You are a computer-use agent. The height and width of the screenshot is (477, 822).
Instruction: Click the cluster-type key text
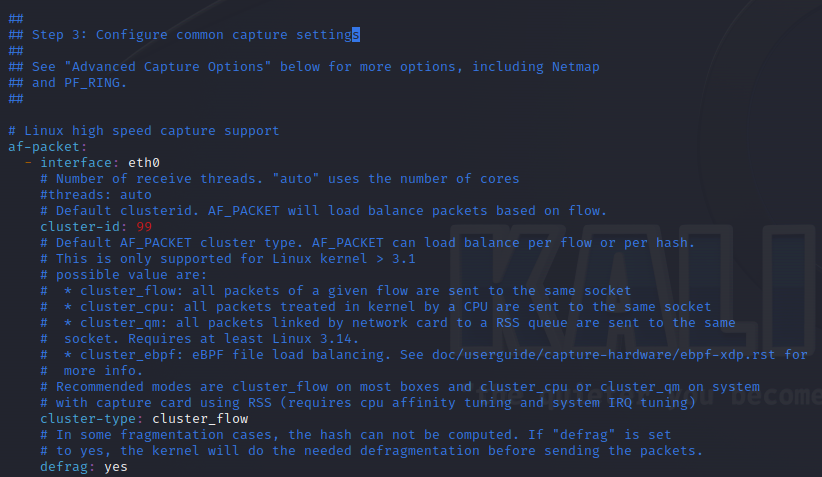pyautogui.click(x=88, y=418)
